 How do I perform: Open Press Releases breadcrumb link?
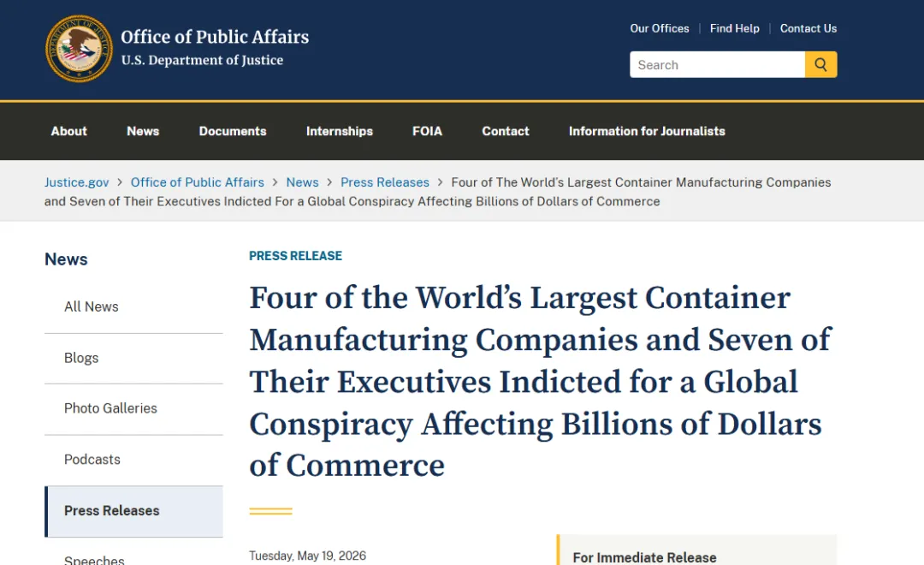385,182
